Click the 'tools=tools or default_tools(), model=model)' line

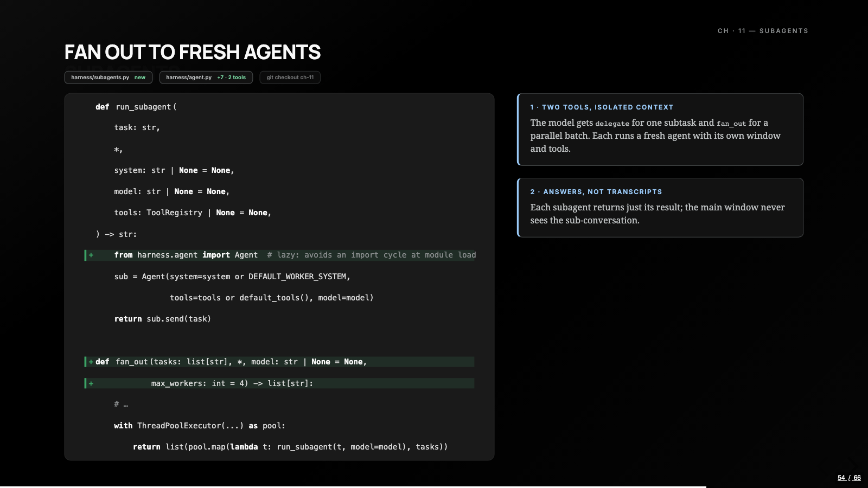(272, 298)
